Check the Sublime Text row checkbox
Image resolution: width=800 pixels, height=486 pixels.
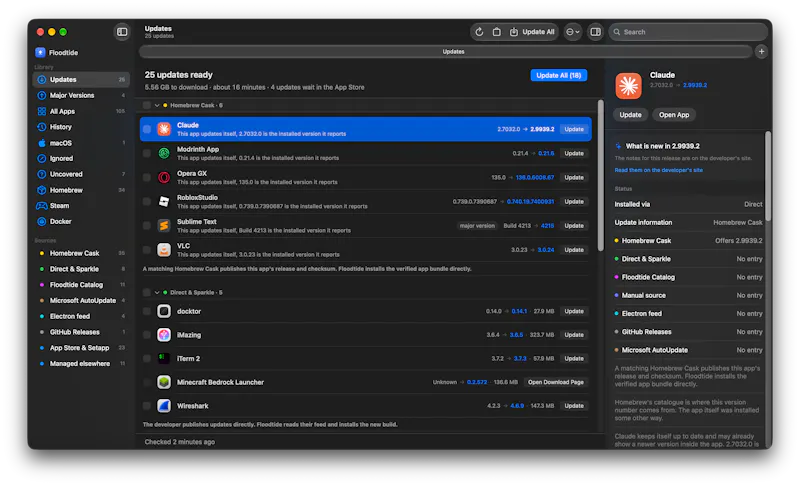[x=147, y=225]
